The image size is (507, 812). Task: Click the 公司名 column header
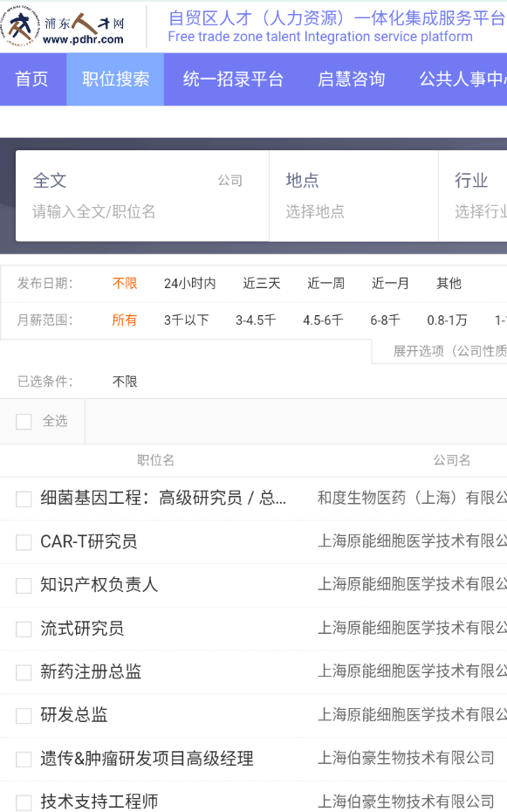point(452,460)
